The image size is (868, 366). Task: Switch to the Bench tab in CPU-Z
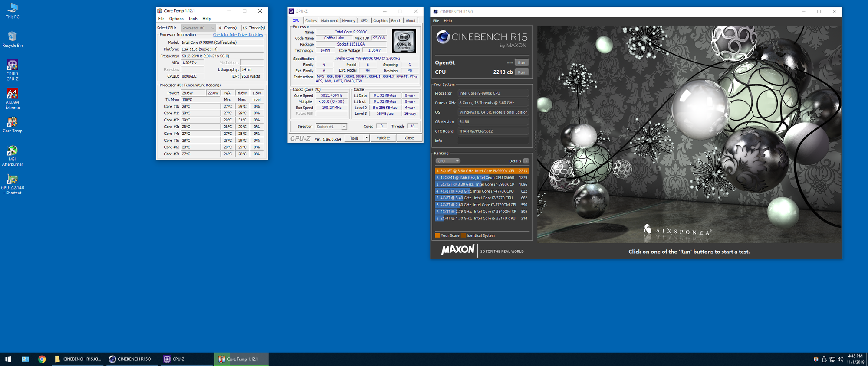point(396,21)
